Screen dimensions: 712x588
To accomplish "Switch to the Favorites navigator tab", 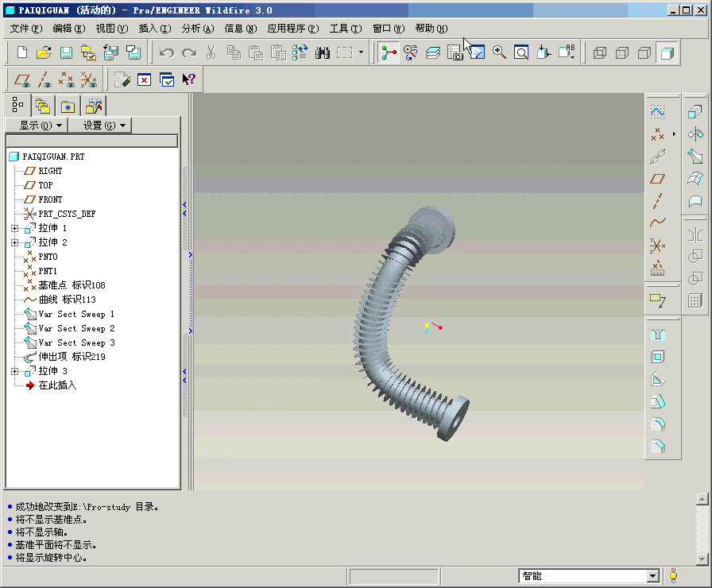I will pyautogui.click(x=68, y=106).
